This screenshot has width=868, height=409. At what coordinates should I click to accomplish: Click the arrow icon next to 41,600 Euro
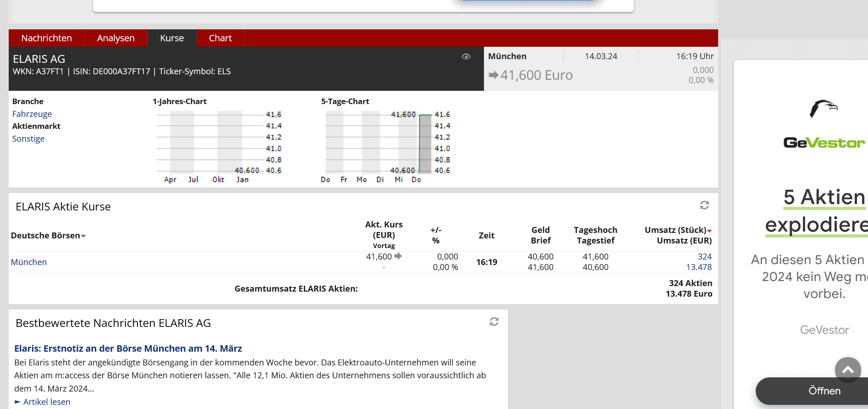coord(494,75)
